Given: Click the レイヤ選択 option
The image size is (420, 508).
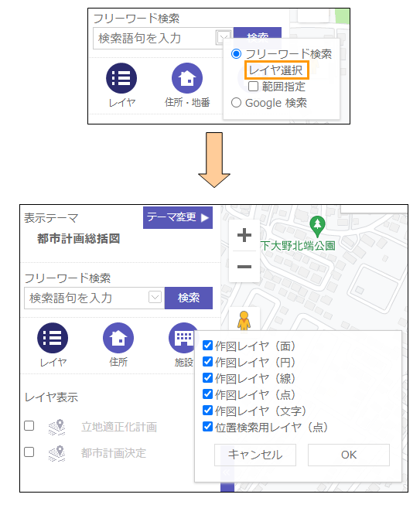Looking at the screenshot, I should pos(277,70).
